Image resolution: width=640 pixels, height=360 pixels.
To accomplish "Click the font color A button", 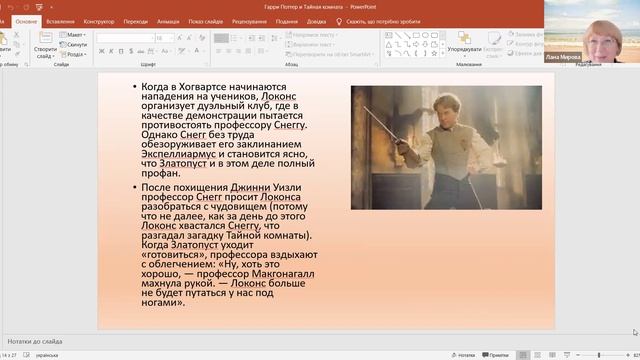I will 196,51.
